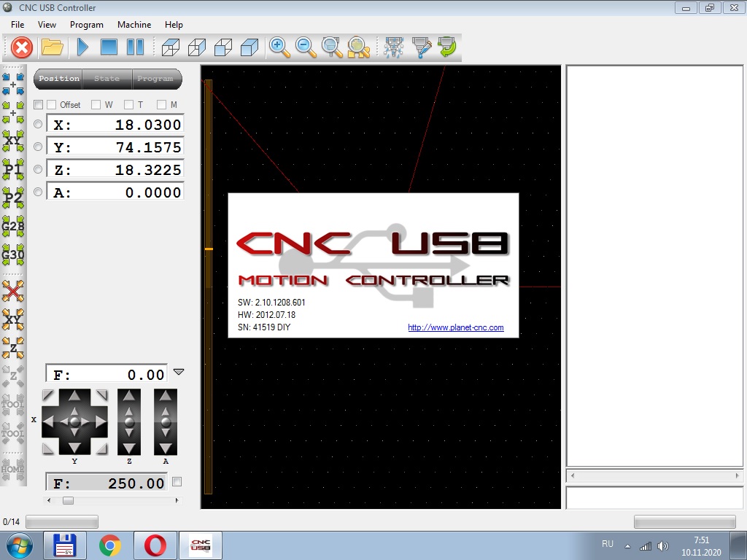Zoom out with the minus magnifier
Image resolution: width=747 pixels, height=560 pixels.
coord(306,47)
